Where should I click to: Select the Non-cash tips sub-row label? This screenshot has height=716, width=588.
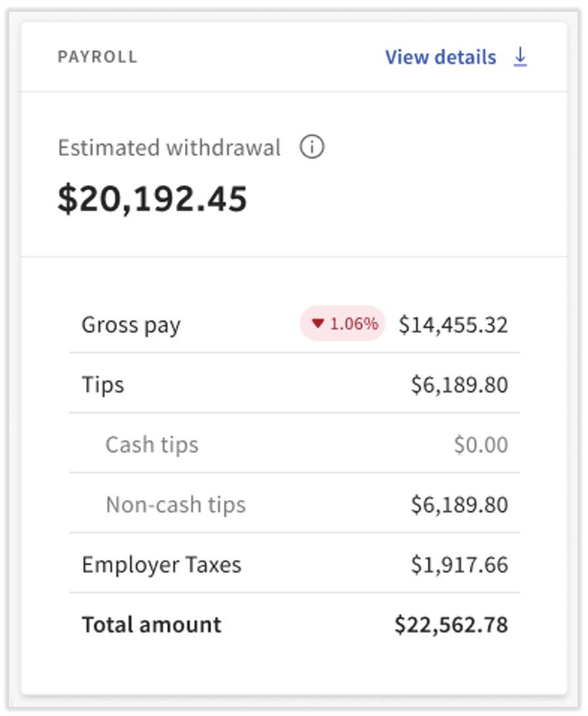(176, 505)
